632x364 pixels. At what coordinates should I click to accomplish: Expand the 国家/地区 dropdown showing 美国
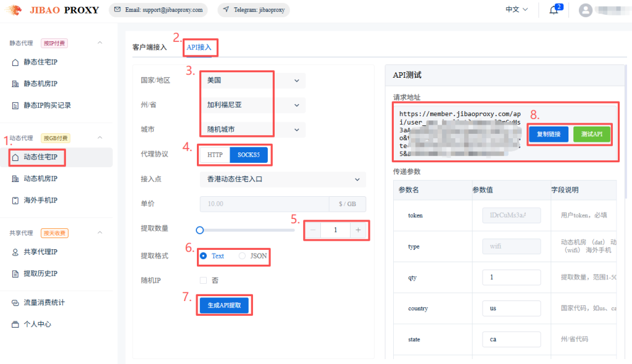pyautogui.click(x=252, y=81)
